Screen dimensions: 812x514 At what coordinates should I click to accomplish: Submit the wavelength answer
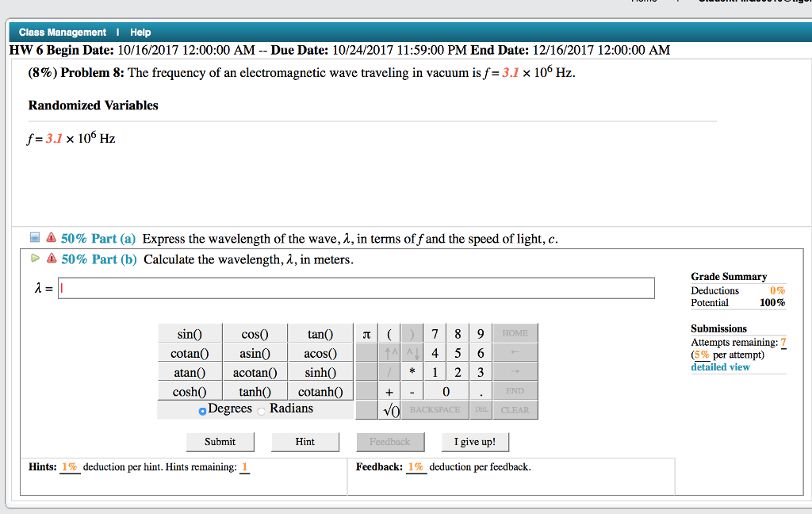coord(220,442)
